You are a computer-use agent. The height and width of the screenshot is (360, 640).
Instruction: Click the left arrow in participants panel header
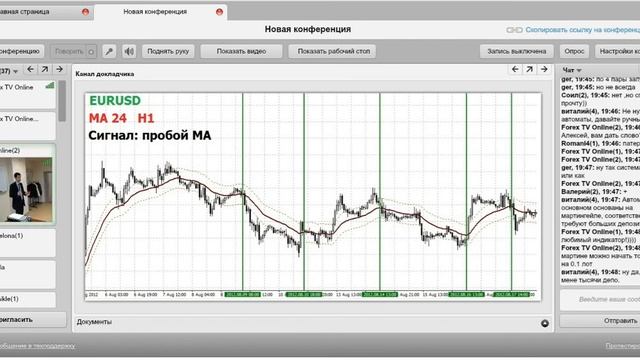30,70
